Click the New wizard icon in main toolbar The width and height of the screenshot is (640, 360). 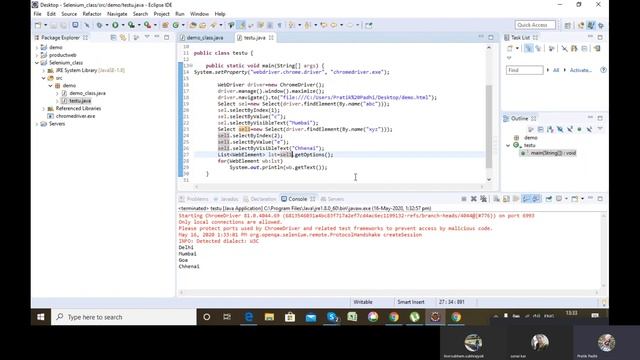[38, 25]
